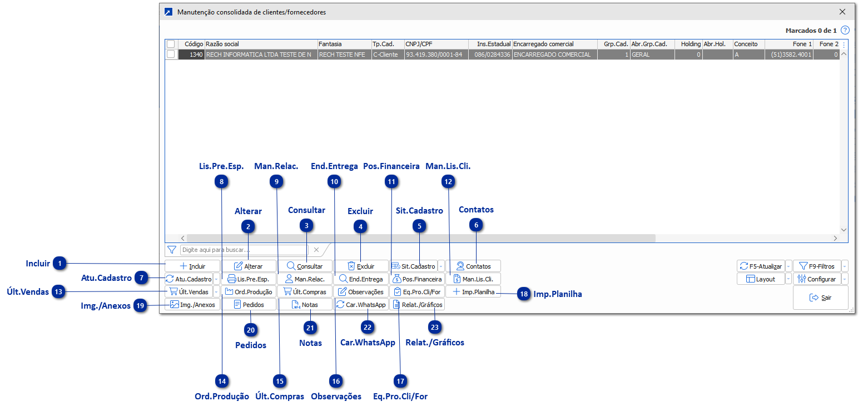
Task: Expand the F9-Filtros dropdown arrow
Action: click(845, 266)
